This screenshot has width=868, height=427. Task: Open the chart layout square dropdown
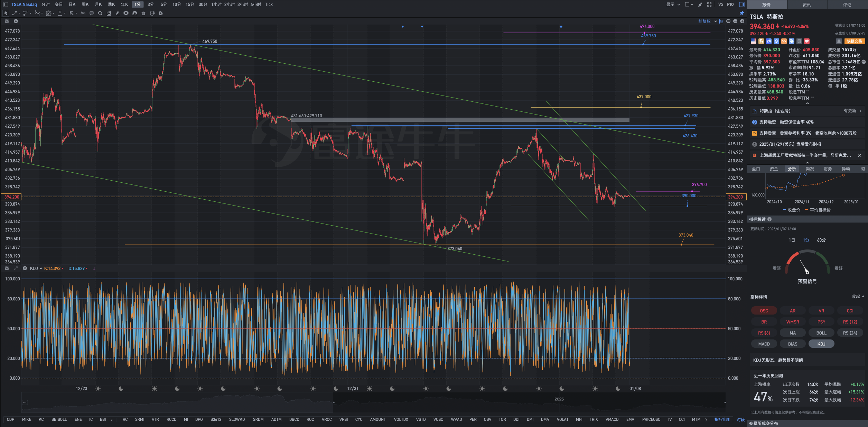pyautogui.click(x=689, y=4)
